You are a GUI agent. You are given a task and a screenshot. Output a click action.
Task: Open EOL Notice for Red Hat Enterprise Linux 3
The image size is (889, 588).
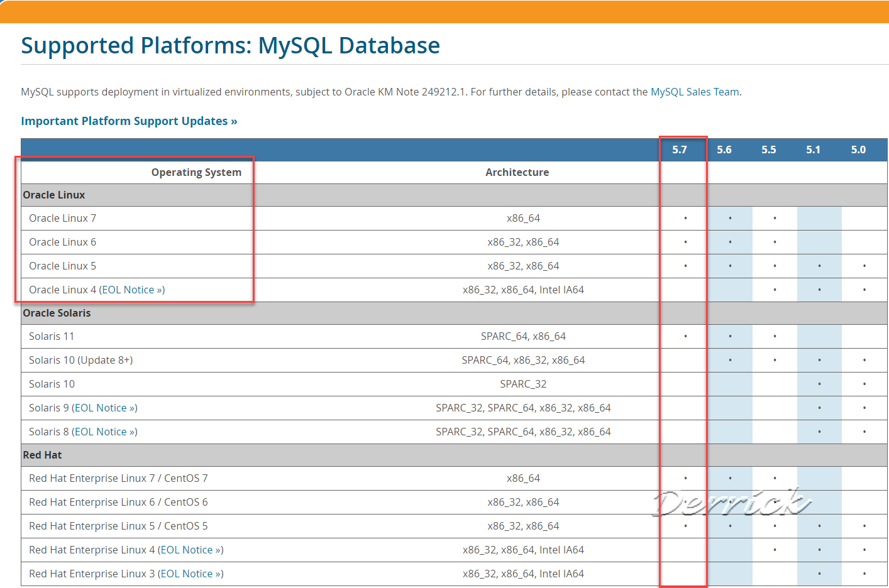coord(190,574)
